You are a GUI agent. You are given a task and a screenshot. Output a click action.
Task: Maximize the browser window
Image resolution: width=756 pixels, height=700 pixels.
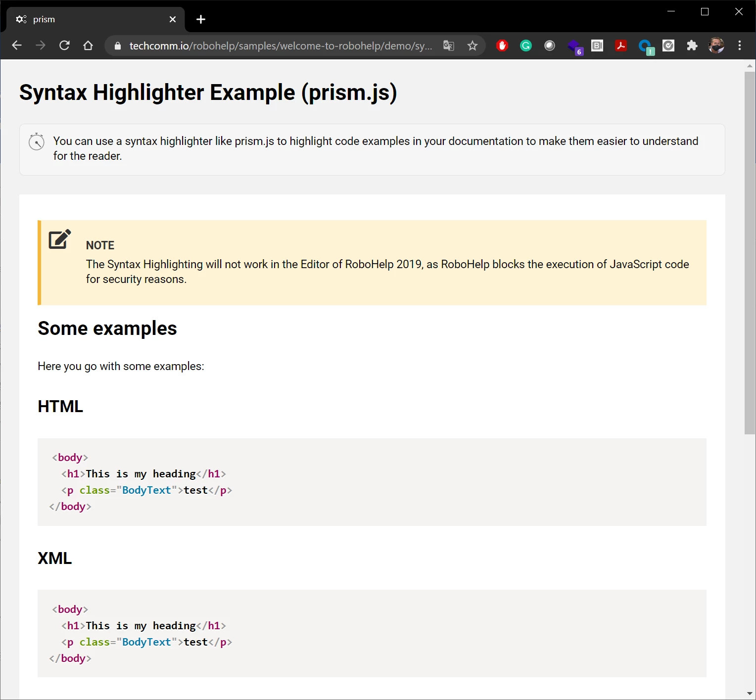point(705,11)
